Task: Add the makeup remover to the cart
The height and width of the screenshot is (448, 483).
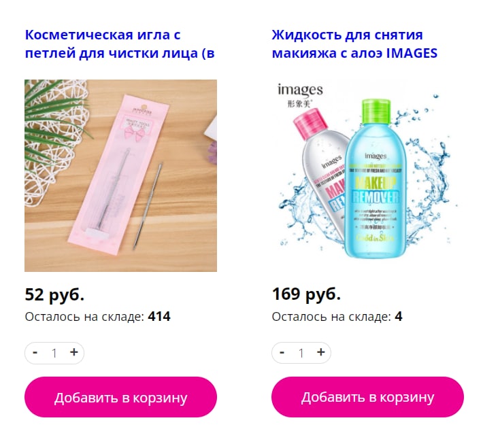Action: coord(367,397)
